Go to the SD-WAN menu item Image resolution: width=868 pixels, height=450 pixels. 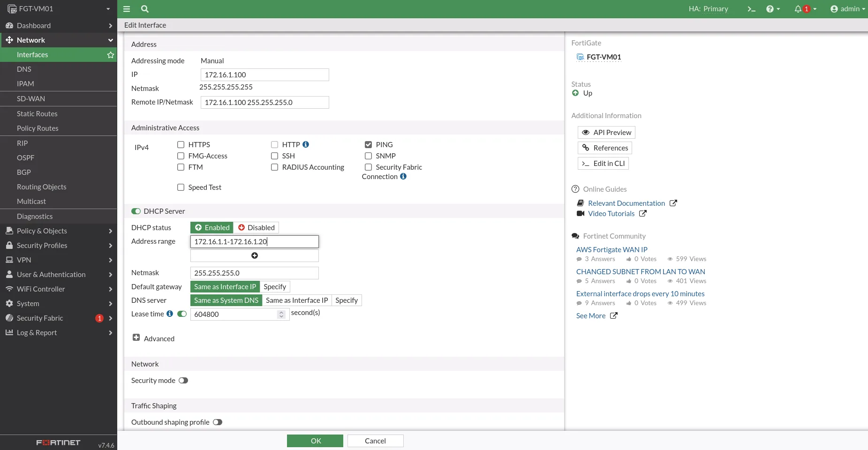click(x=31, y=98)
